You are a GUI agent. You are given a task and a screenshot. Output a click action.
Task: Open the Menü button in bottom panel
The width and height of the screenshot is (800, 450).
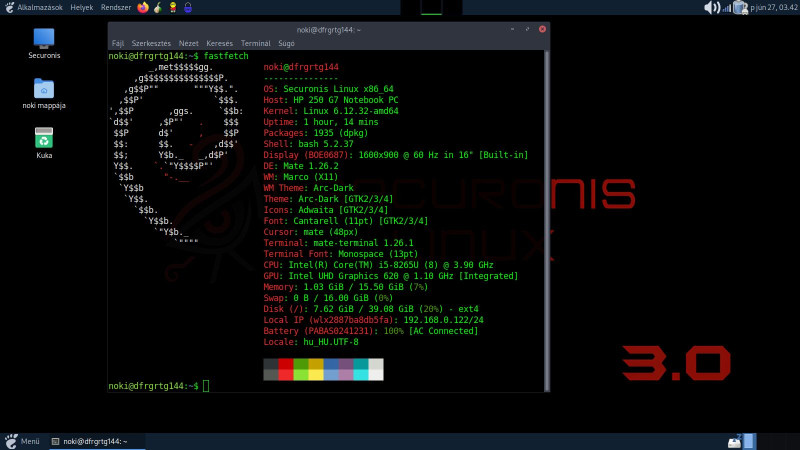[x=21, y=441]
